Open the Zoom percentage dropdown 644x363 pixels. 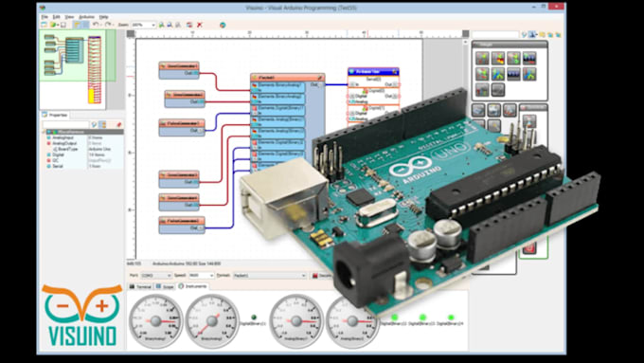[x=143, y=25]
